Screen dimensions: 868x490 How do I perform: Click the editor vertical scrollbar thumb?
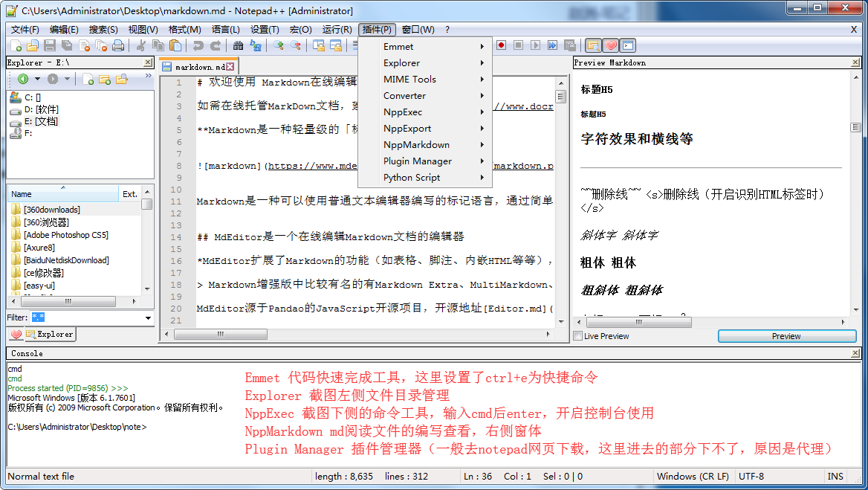coord(561,97)
